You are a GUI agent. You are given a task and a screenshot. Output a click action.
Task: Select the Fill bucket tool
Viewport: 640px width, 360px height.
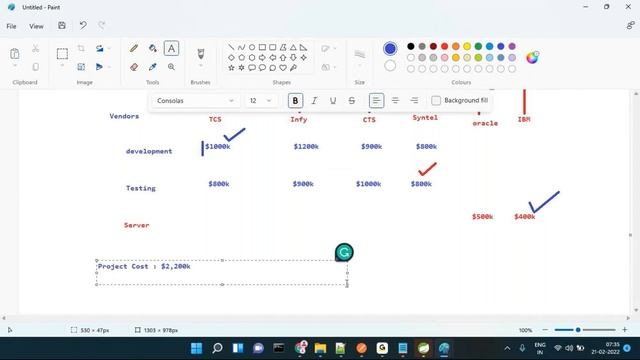(153, 49)
